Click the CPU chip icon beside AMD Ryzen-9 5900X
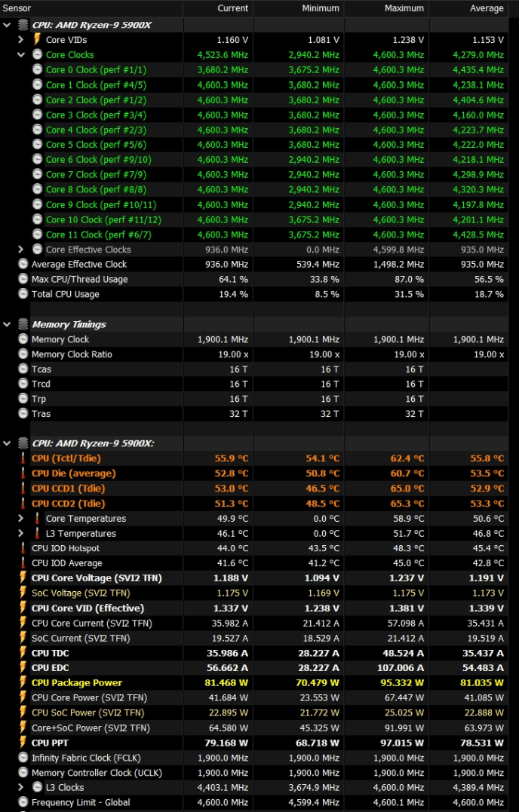 (23, 25)
